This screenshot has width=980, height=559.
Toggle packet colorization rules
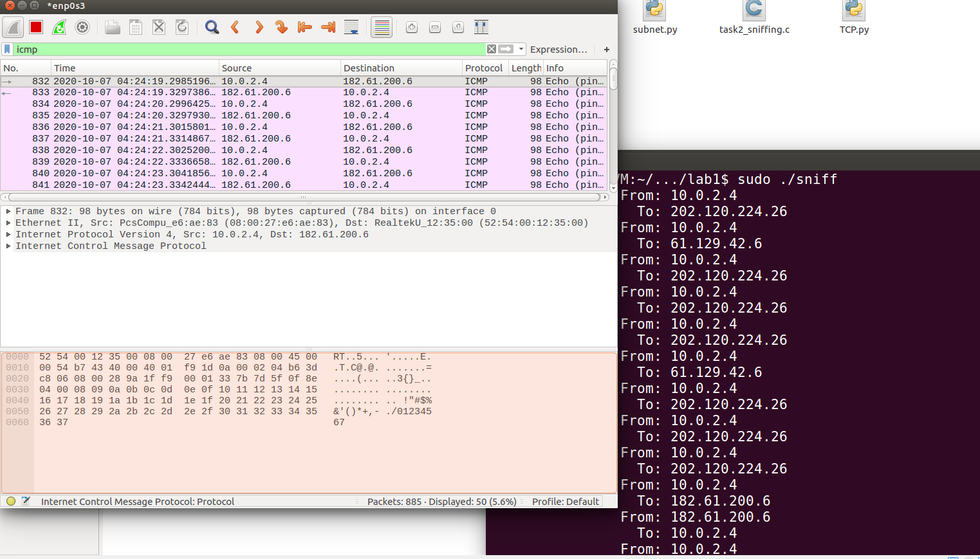click(x=382, y=27)
